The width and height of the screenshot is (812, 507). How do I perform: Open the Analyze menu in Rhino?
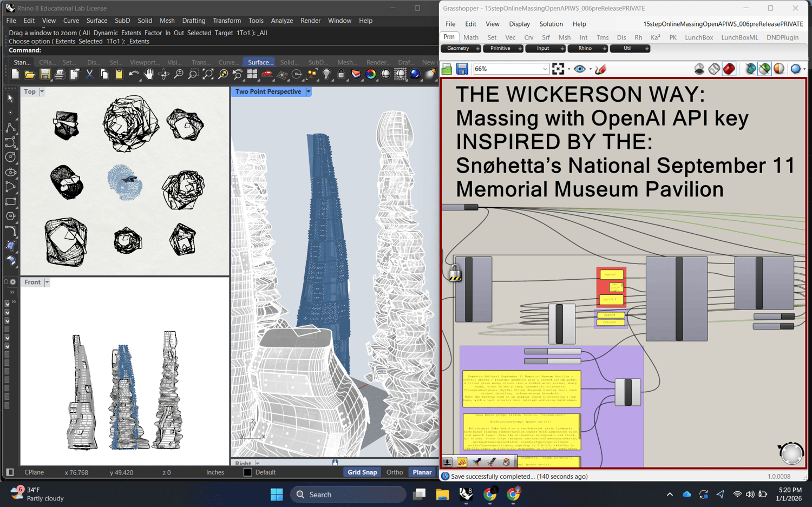click(x=281, y=21)
